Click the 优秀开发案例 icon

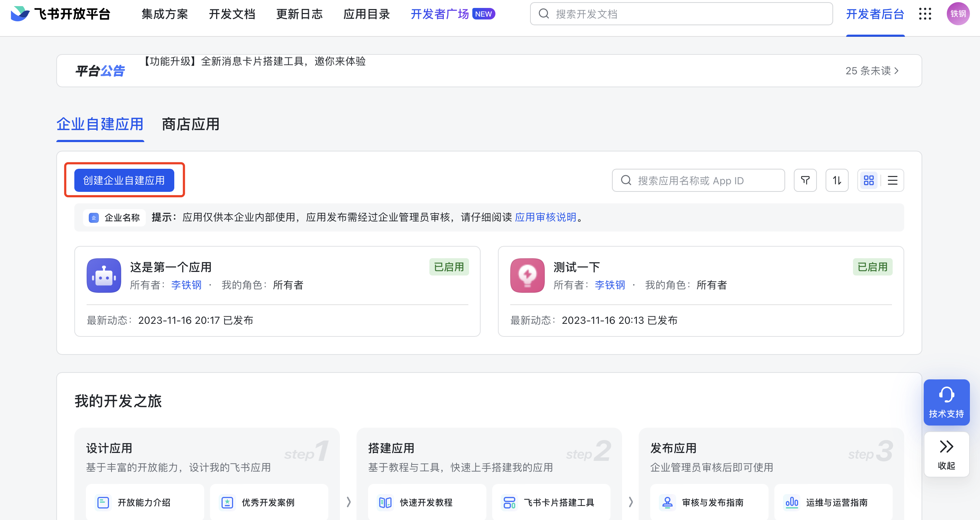[x=227, y=503]
